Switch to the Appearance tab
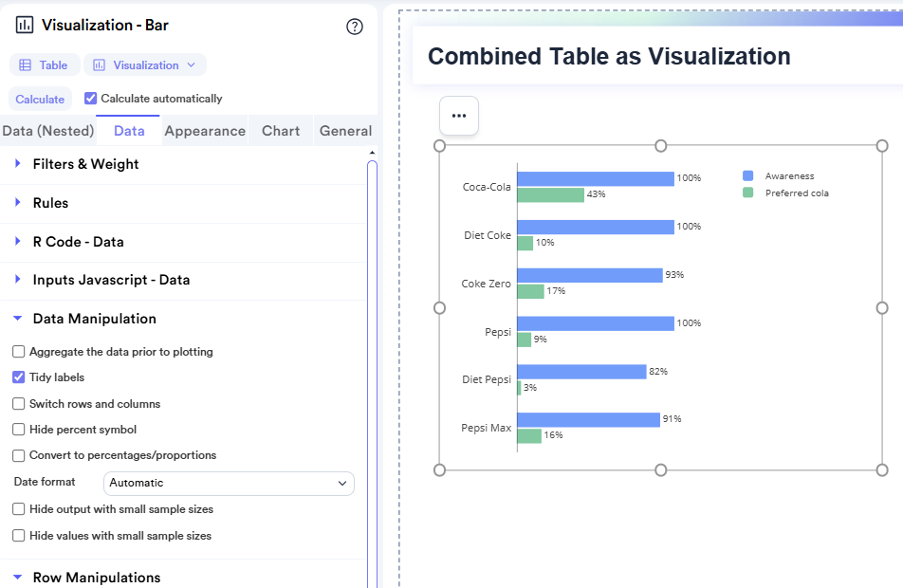903x588 pixels. pyautogui.click(x=205, y=131)
